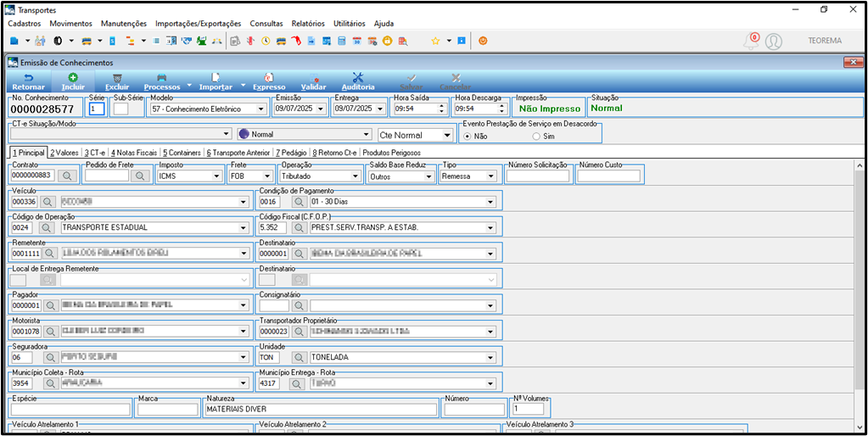Click the calendar 30 icon
The height and width of the screenshot is (436, 868).
[x=357, y=41]
